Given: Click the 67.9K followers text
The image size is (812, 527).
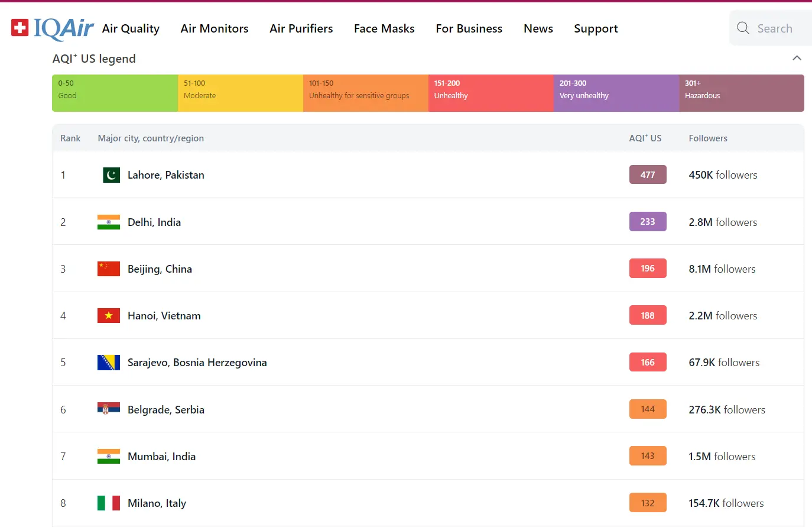Looking at the screenshot, I should (x=724, y=363).
